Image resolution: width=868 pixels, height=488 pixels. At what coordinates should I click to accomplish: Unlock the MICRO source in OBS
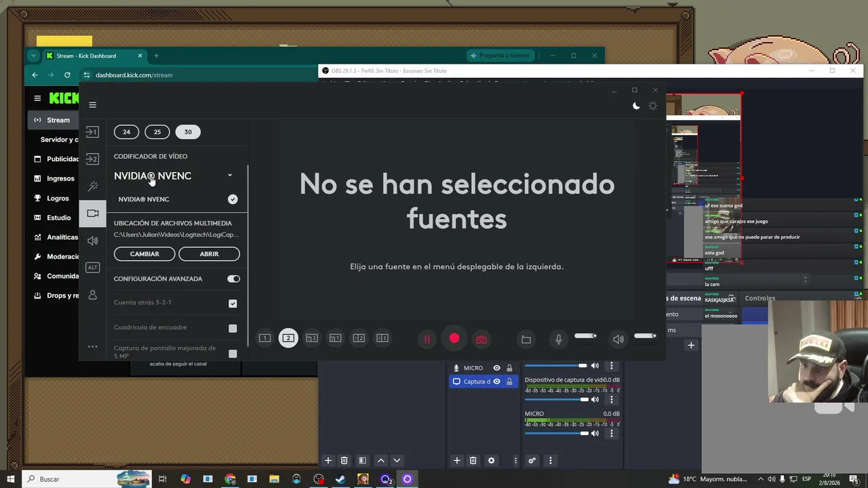(509, 368)
